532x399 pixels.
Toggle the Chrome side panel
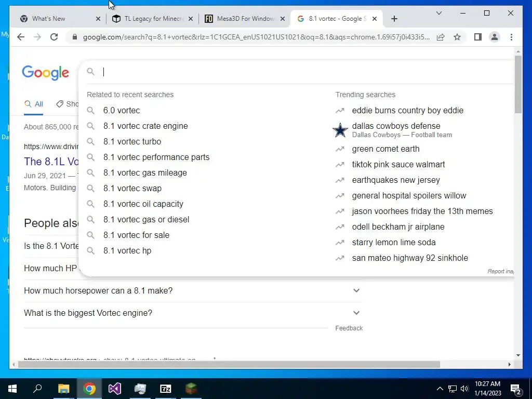[x=478, y=37]
